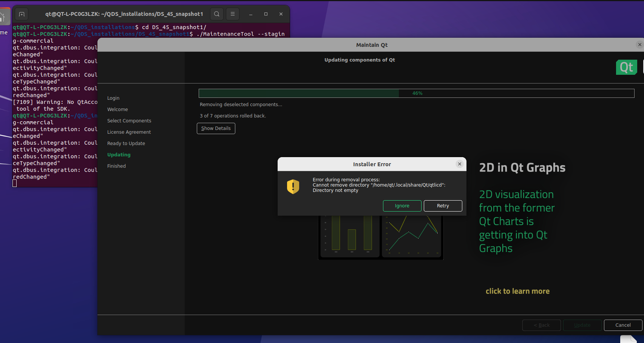
Task: Close the Maintain Qt window
Action: (x=639, y=45)
